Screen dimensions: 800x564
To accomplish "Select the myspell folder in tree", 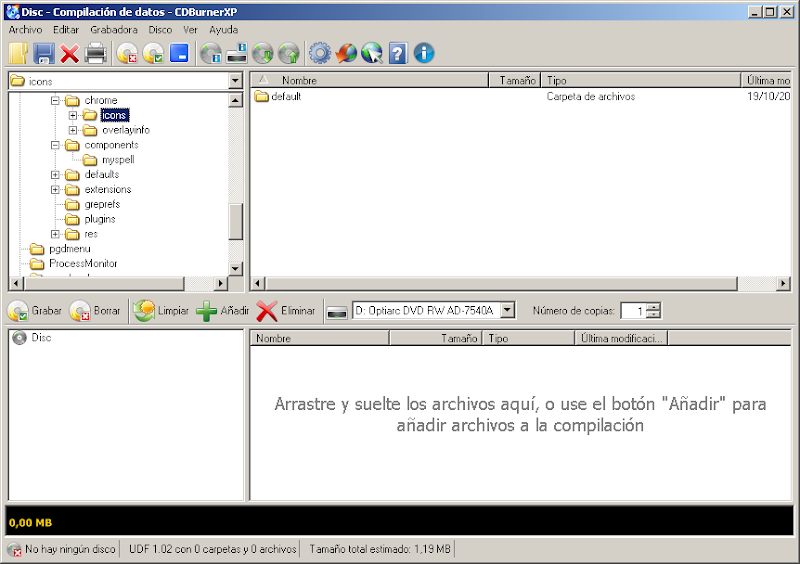I will click(x=118, y=160).
